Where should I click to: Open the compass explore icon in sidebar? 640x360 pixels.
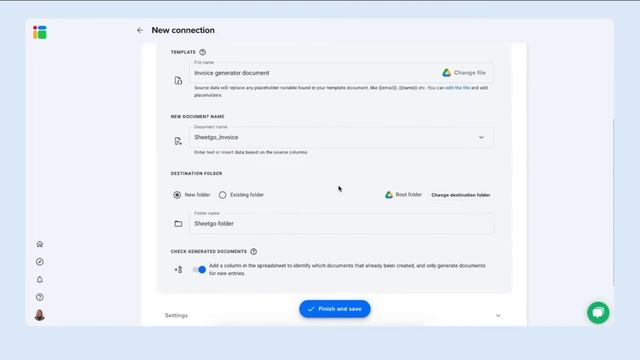click(x=40, y=262)
